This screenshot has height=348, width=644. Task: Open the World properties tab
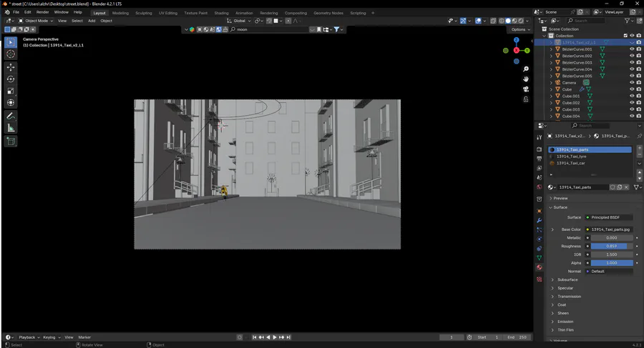[540, 187]
